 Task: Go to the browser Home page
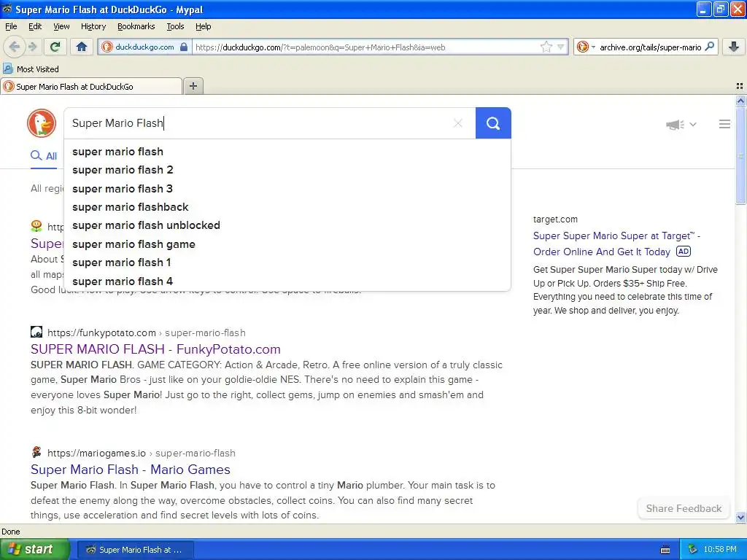point(82,47)
